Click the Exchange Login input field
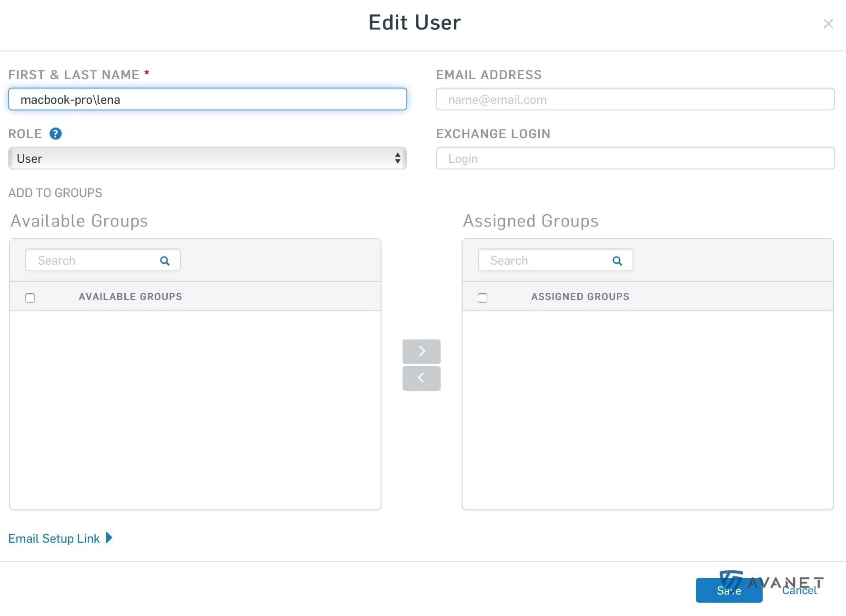This screenshot has width=846, height=616. (x=635, y=158)
